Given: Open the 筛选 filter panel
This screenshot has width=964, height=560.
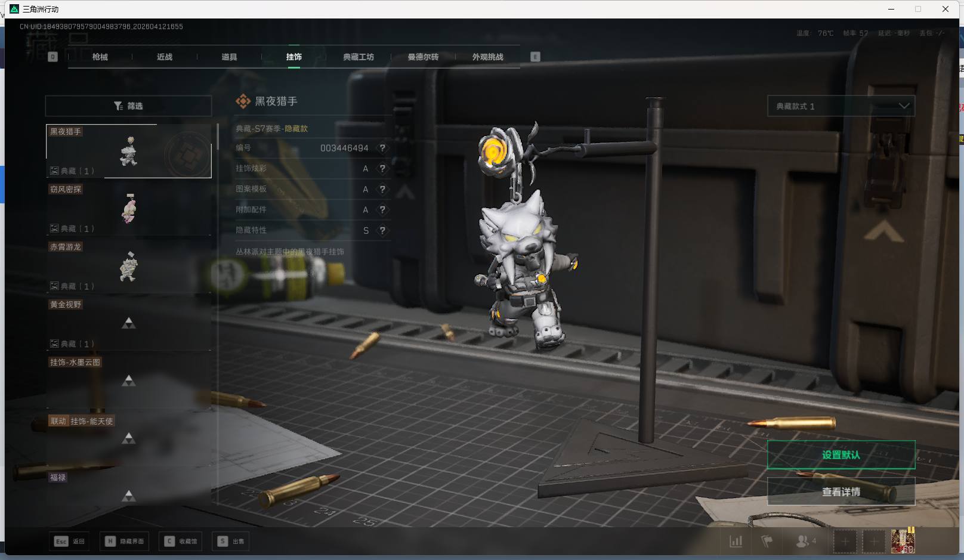Looking at the screenshot, I should 128,106.
